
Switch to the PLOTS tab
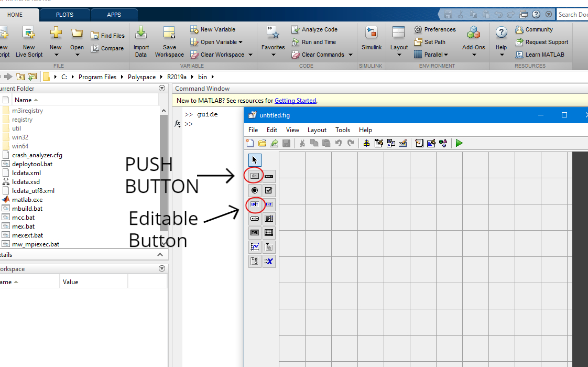(64, 15)
